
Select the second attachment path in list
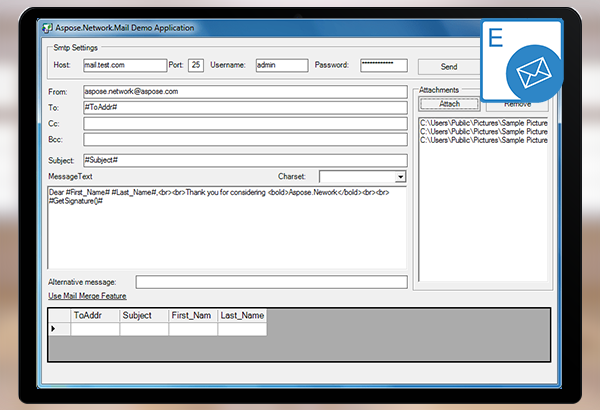[484, 132]
